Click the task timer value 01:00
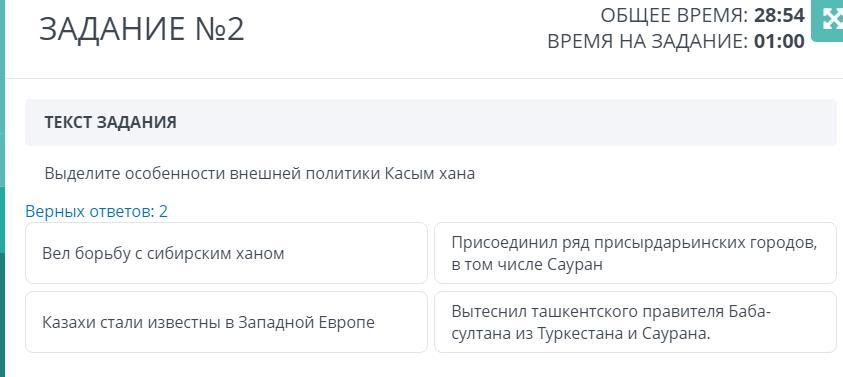 pos(780,41)
